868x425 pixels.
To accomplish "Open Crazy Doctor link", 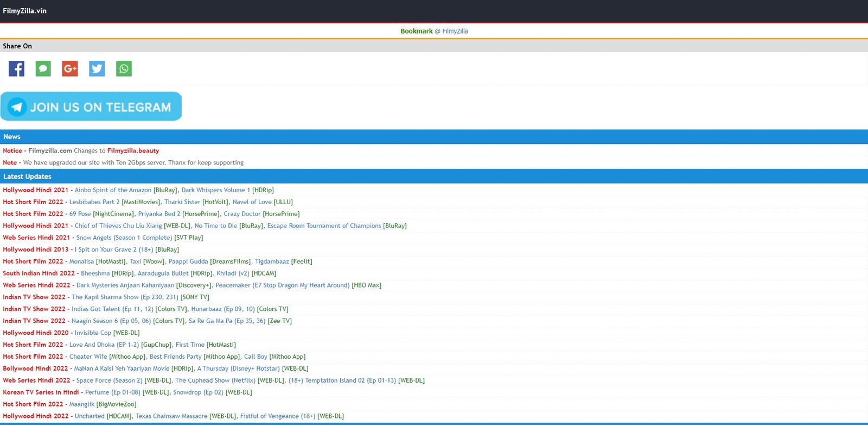I will pyautogui.click(x=242, y=214).
